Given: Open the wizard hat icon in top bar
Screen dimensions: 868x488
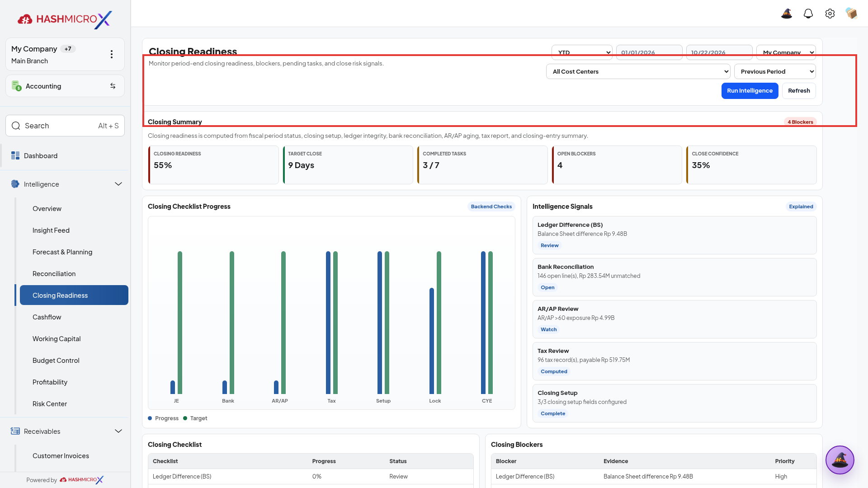Looking at the screenshot, I should [x=787, y=14].
